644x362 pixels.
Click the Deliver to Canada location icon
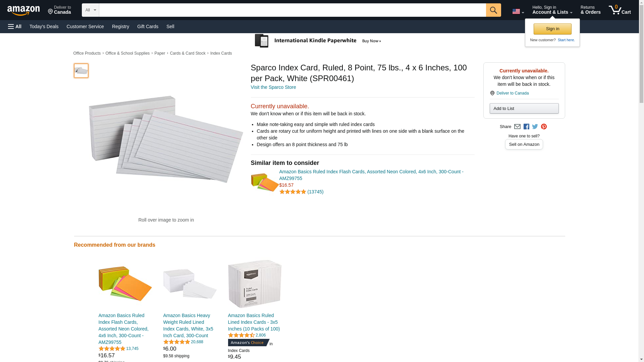(492, 93)
